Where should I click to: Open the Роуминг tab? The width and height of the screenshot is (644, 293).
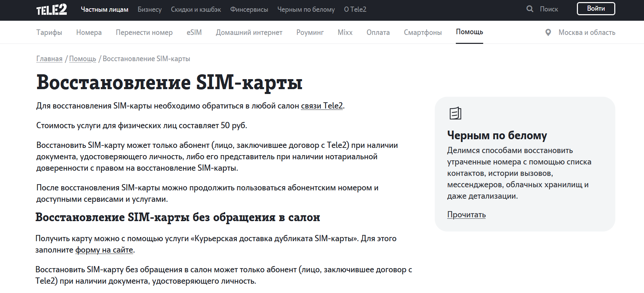click(310, 32)
